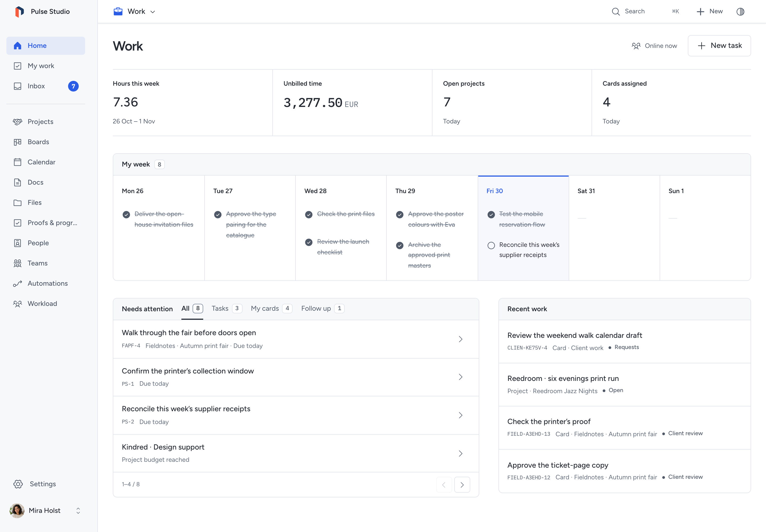Select the All tab in Needs attention
Screen dimensions: 766x532
click(x=192, y=309)
